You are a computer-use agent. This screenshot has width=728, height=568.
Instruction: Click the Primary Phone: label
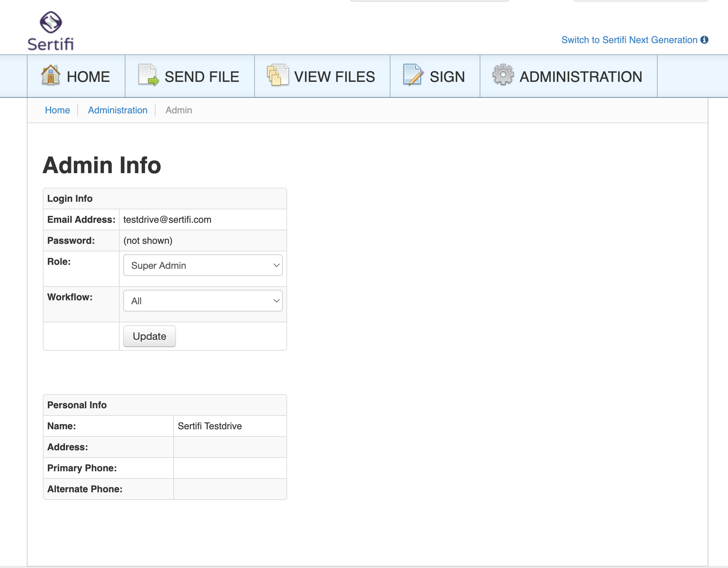[x=82, y=468]
